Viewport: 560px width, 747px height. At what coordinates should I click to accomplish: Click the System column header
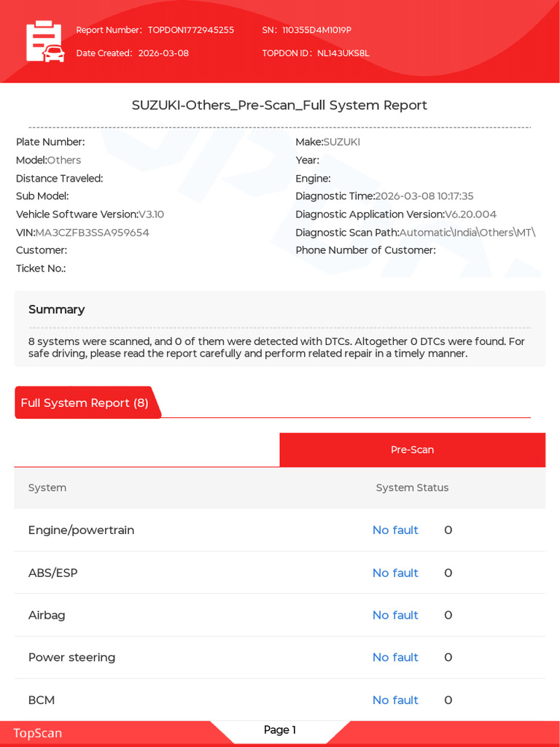47,488
